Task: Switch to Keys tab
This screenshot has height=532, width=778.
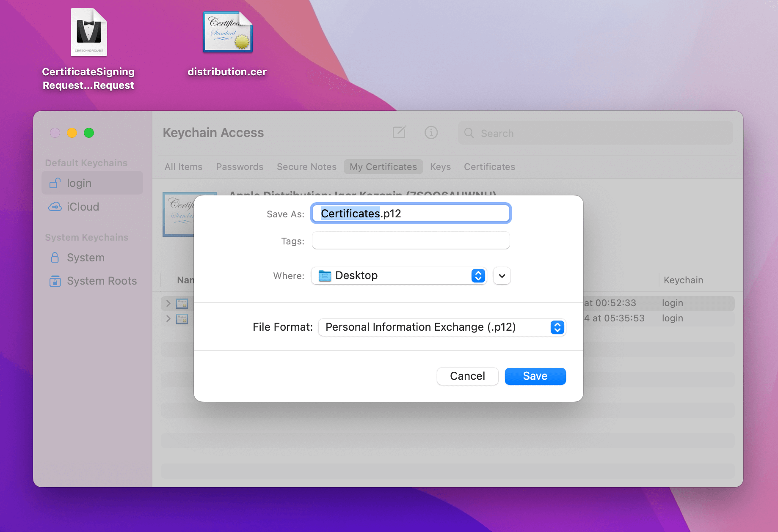Action: tap(440, 167)
